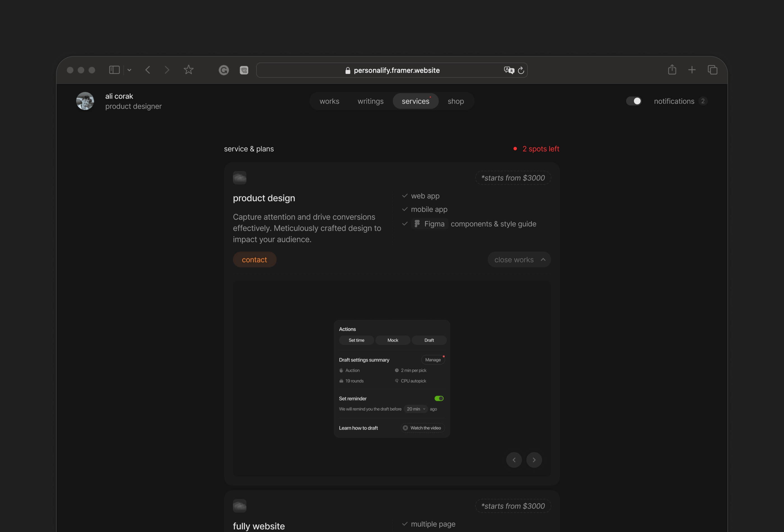This screenshot has height=532, width=784.
Task: Open the sidebar dropdown chevron in toolbar
Action: 129,70
